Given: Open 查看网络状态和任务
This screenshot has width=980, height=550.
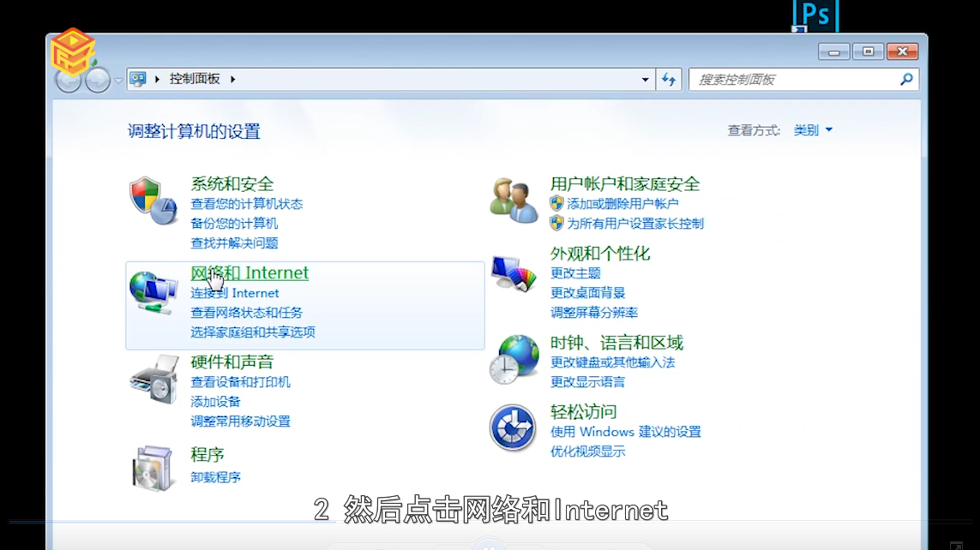Looking at the screenshot, I should pyautogui.click(x=248, y=312).
